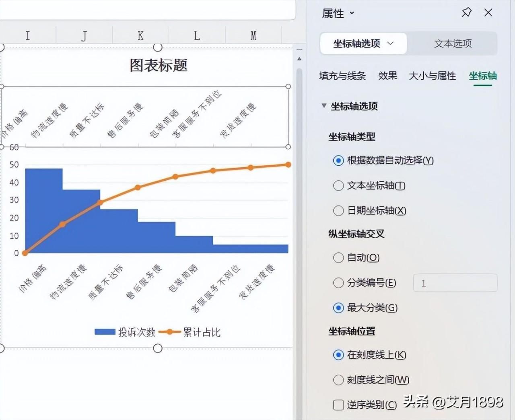Click the scroll-up arrow of the sheet scrollbar
The width and height of the screenshot is (515, 420).
[x=299, y=59]
